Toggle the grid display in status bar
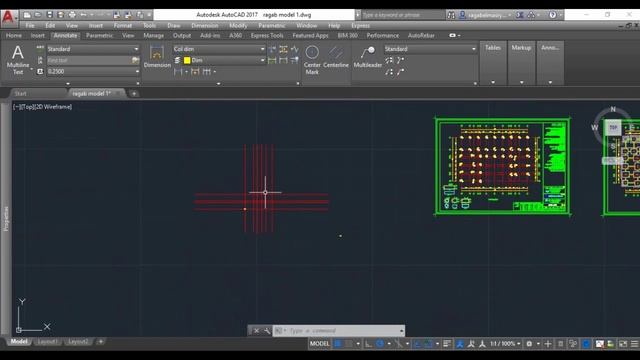This screenshot has height=360, width=640. pos(338,344)
